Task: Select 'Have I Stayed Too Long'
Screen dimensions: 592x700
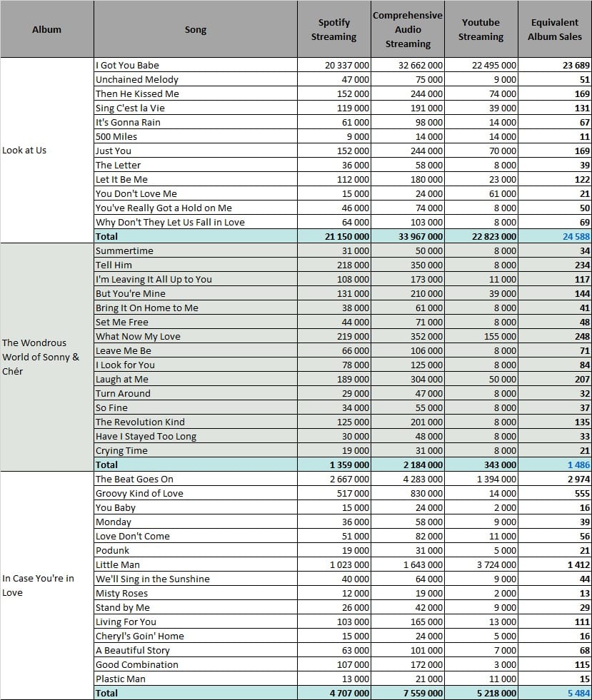Action: click(x=146, y=437)
